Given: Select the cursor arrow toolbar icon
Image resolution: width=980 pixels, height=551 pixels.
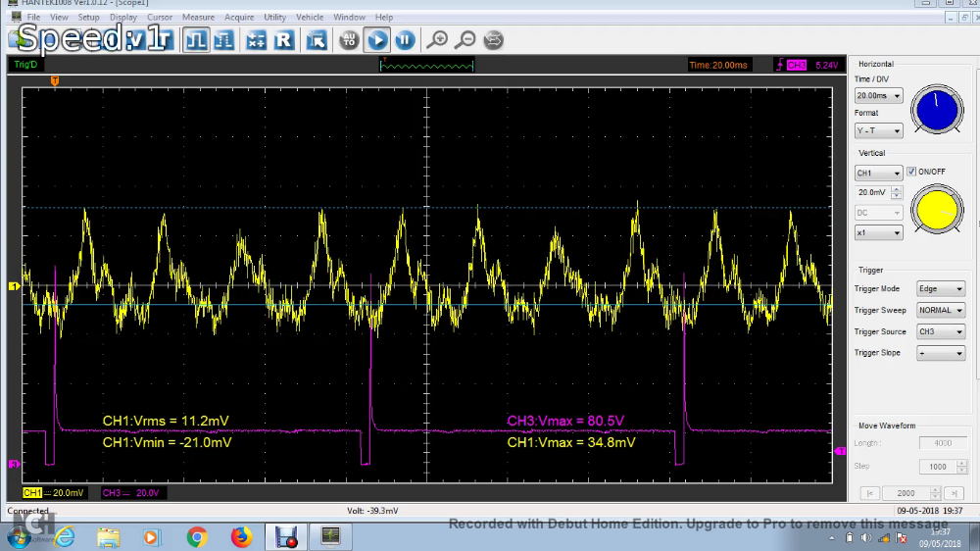Looking at the screenshot, I should [317, 40].
